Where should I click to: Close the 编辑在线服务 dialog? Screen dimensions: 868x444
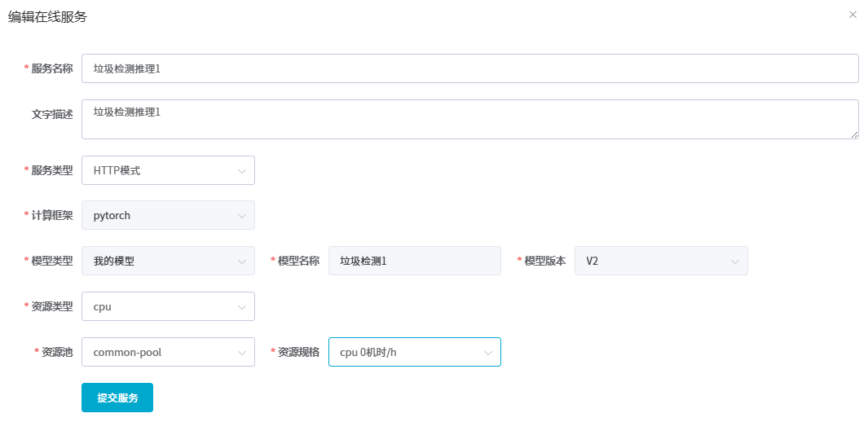(853, 15)
